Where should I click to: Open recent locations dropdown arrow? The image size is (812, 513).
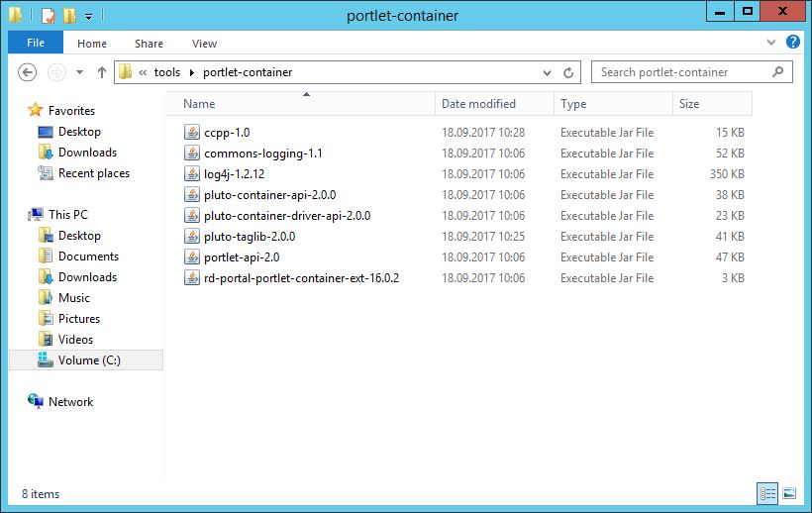(x=80, y=72)
